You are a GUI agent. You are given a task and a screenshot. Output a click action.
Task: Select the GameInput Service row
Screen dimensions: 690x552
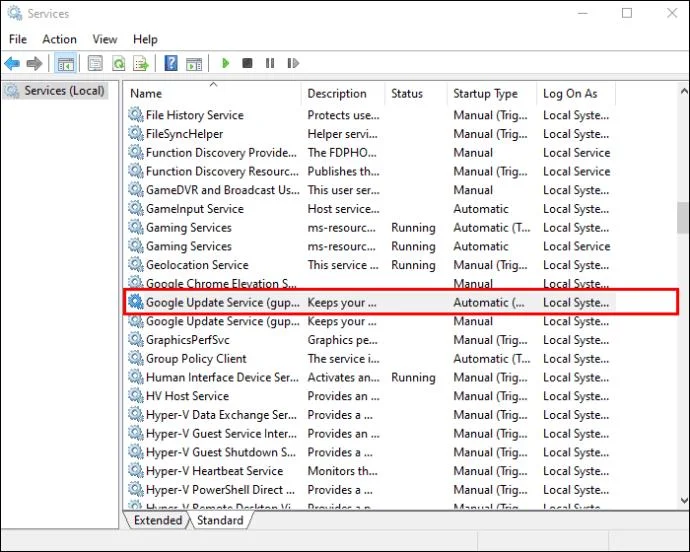point(370,209)
